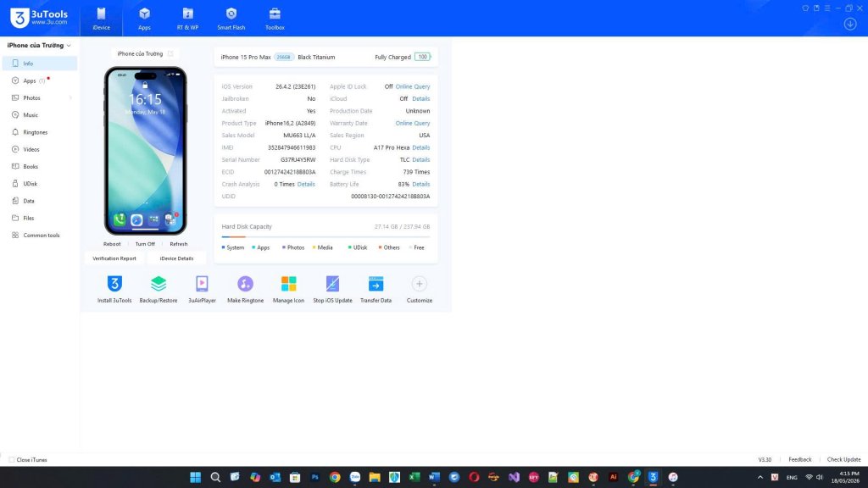Switch to the Apps top tab
Viewport: 868px width, 488px height.
click(144, 19)
